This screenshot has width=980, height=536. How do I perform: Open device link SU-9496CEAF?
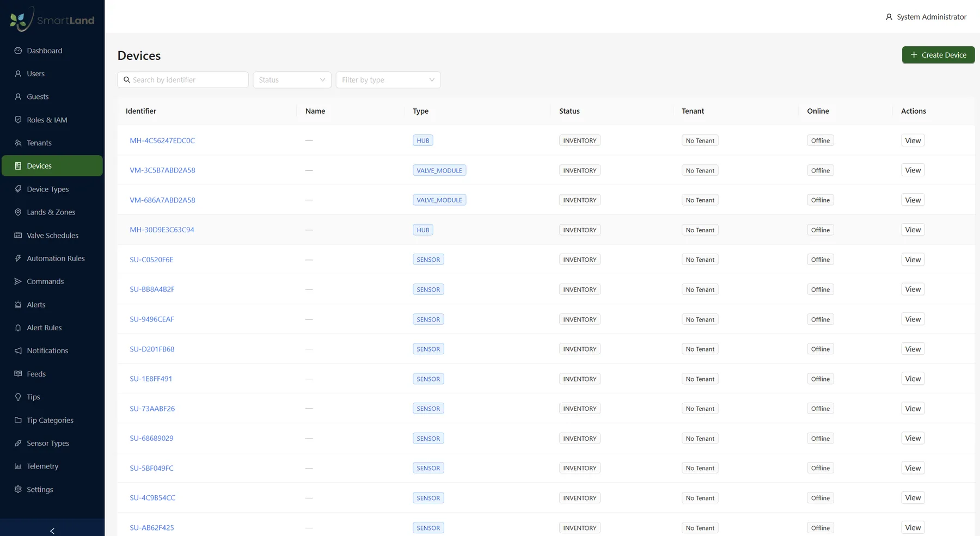coord(152,319)
